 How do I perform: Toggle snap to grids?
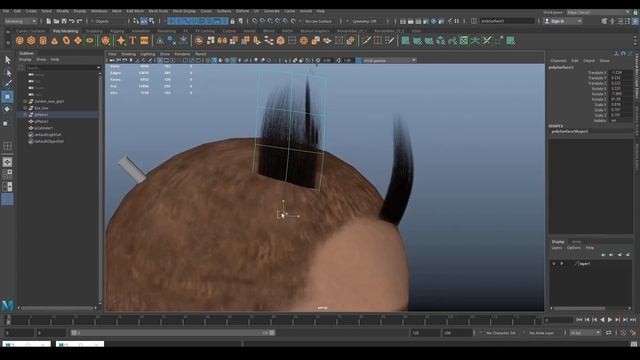pos(255,21)
